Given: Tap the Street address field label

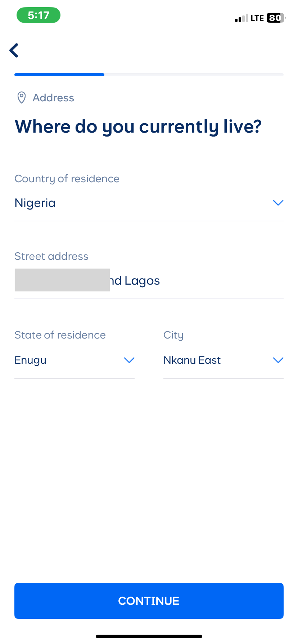Looking at the screenshot, I should point(51,256).
